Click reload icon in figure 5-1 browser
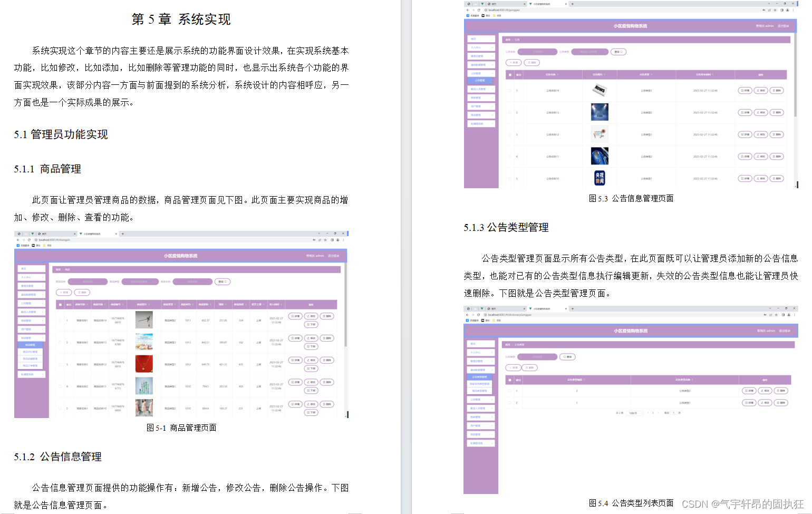The width and height of the screenshot is (812, 514). pyautogui.click(x=29, y=240)
